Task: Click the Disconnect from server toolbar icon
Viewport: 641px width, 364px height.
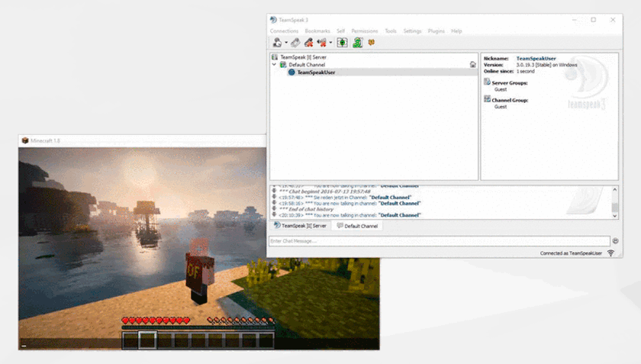Action: pos(295,42)
